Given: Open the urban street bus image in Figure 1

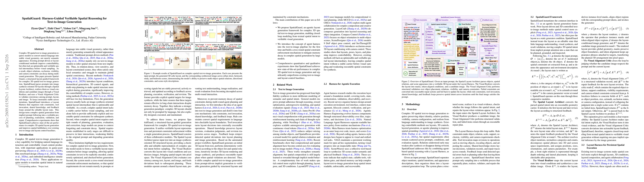Looking at the screenshot, I should 233,34.
